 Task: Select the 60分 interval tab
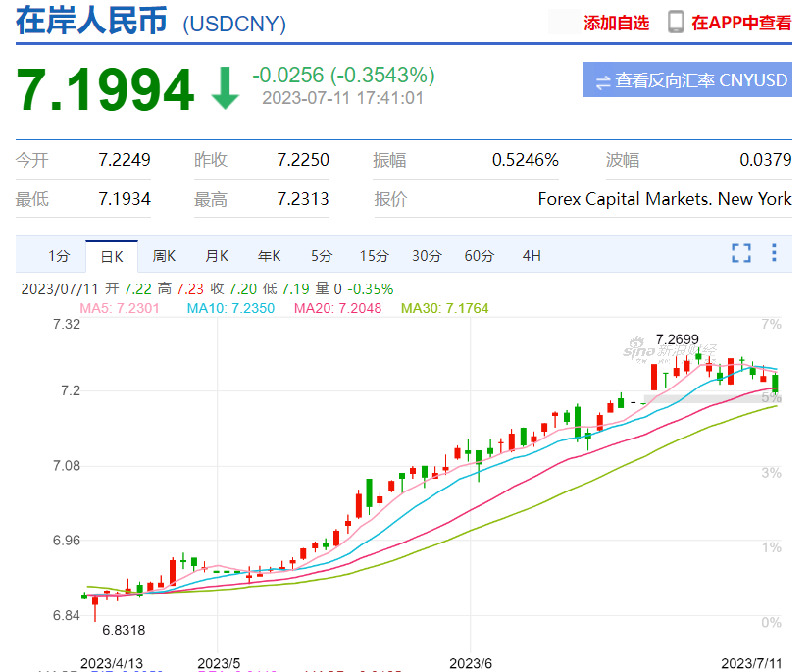pos(479,256)
